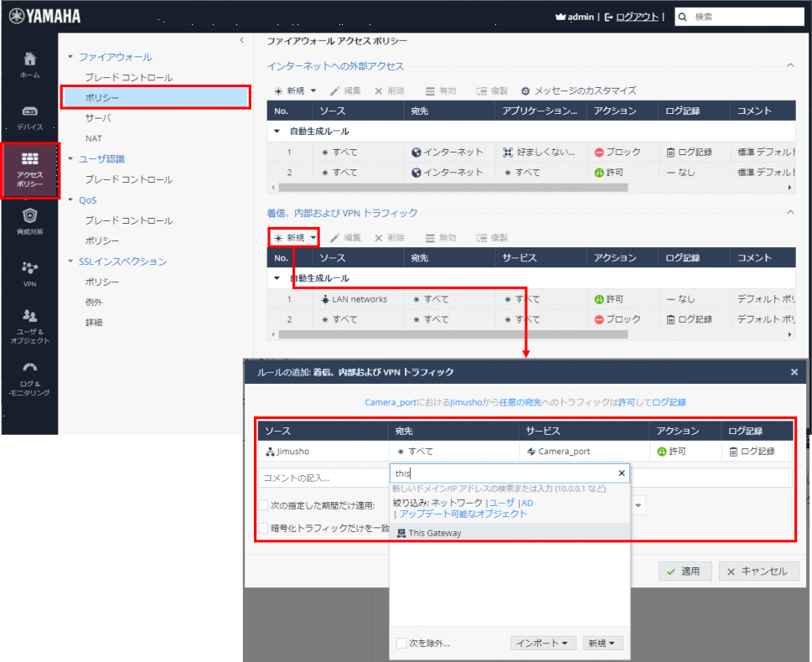Open the Import dropdown in picker
This screenshot has height=662, width=812.
pos(543,643)
